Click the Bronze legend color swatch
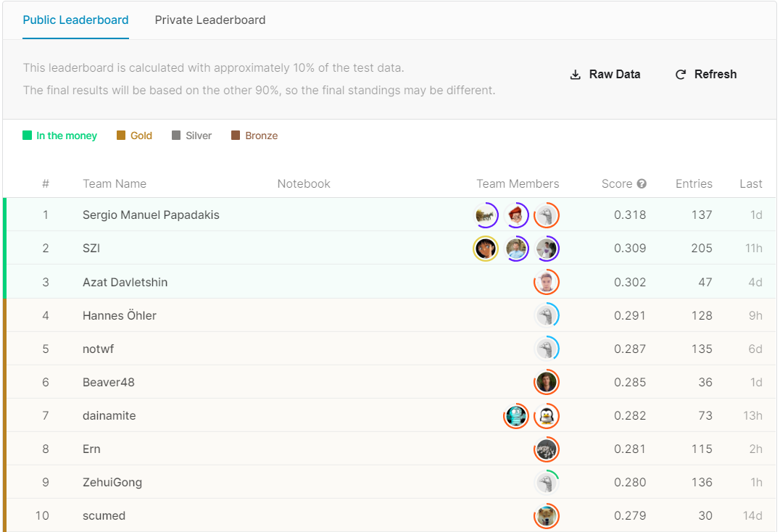The height and width of the screenshot is (532, 780). point(236,136)
